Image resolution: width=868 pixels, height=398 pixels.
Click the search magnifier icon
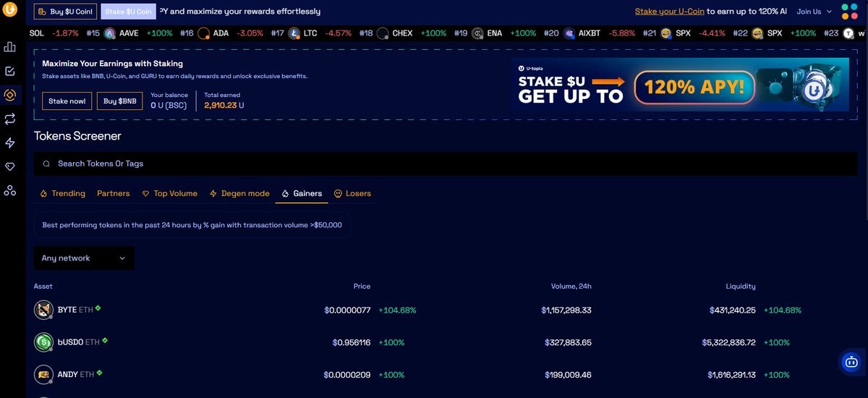(x=46, y=164)
